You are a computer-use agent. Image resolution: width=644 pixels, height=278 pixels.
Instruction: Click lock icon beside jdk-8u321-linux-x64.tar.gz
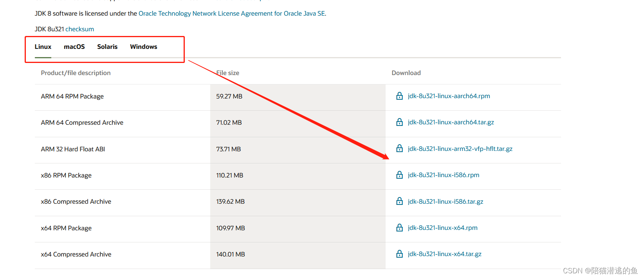pyautogui.click(x=399, y=254)
